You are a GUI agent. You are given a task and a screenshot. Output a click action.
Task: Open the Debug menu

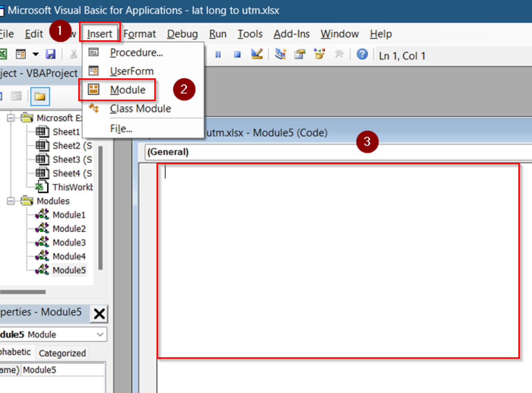[182, 34]
